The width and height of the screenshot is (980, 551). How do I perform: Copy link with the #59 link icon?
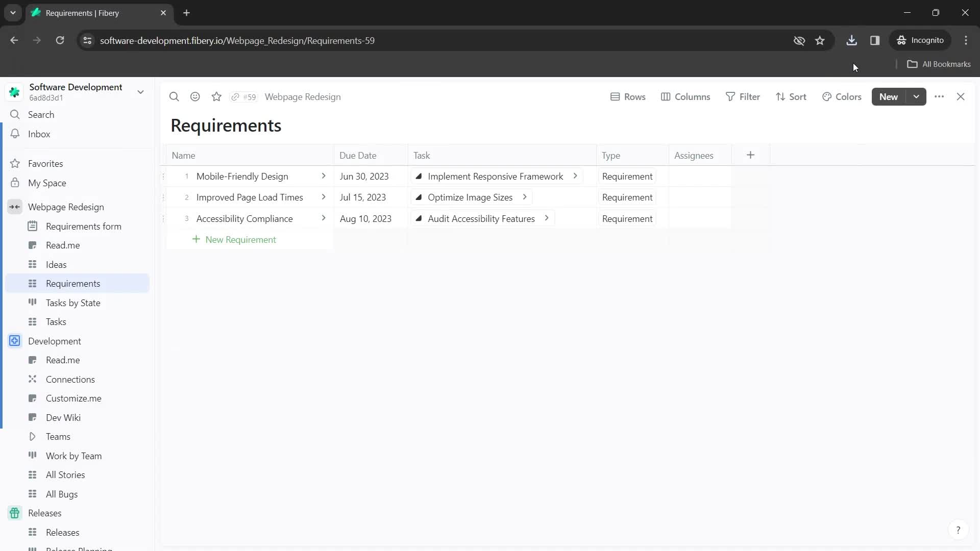click(243, 97)
